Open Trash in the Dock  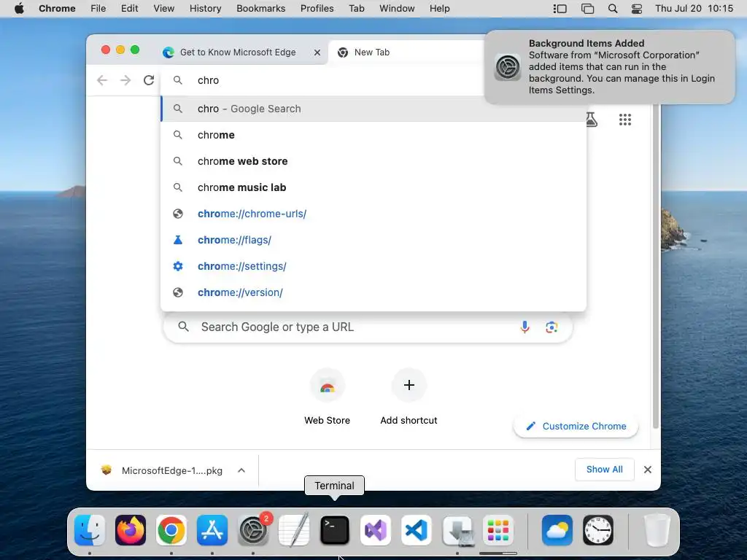(657, 530)
